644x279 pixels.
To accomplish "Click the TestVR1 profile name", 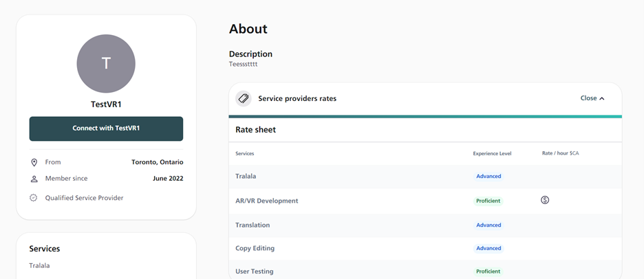I will [x=106, y=104].
